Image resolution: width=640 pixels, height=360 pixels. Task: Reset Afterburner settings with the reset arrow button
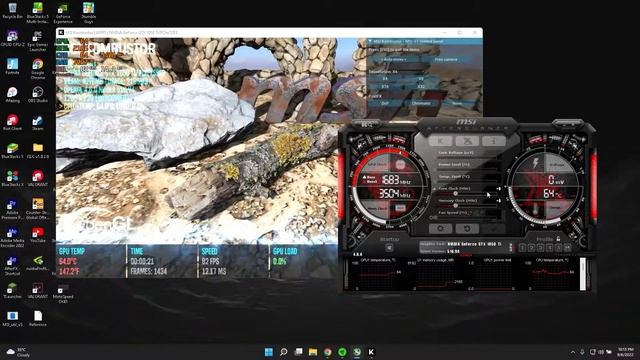click(x=467, y=228)
